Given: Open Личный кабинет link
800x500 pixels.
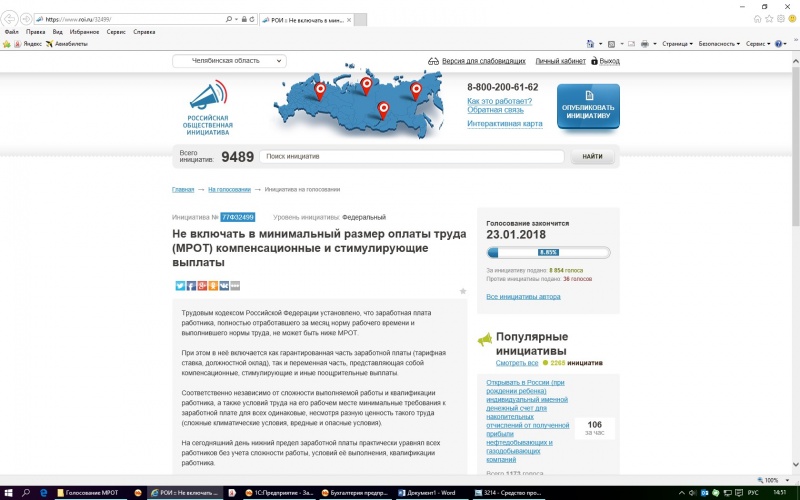Looking at the screenshot, I should point(560,61).
